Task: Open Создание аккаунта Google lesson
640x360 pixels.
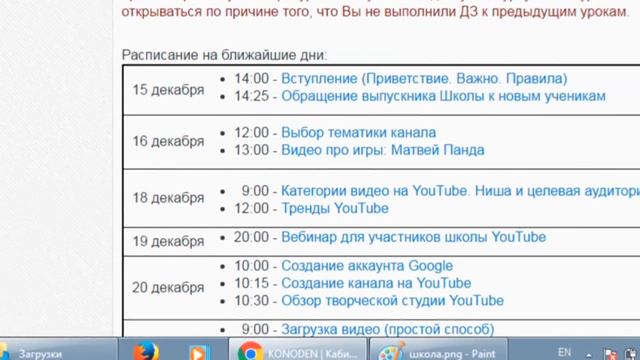Action: tap(367, 266)
